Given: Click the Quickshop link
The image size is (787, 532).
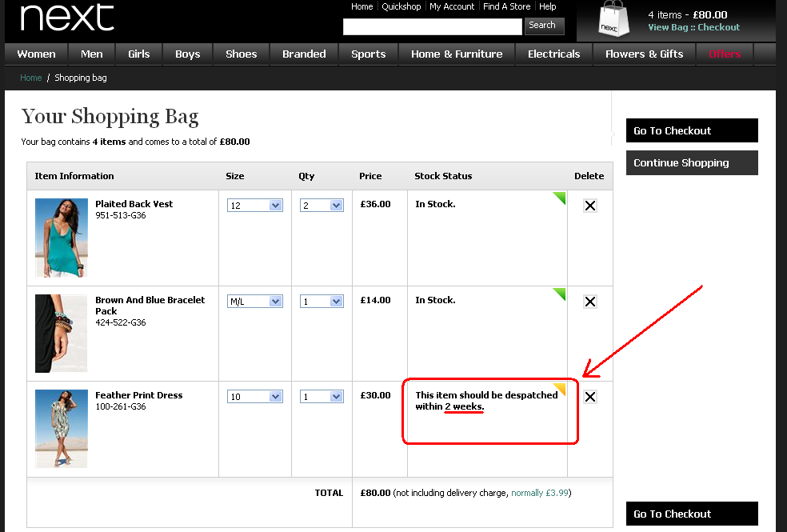Looking at the screenshot, I should tap(401, 6).
